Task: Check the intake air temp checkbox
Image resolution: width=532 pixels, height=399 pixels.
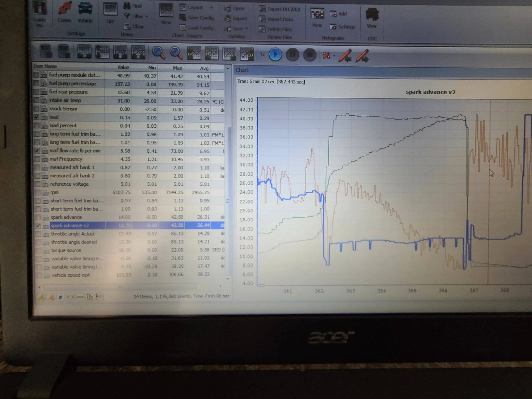Action: click(36, 100)
